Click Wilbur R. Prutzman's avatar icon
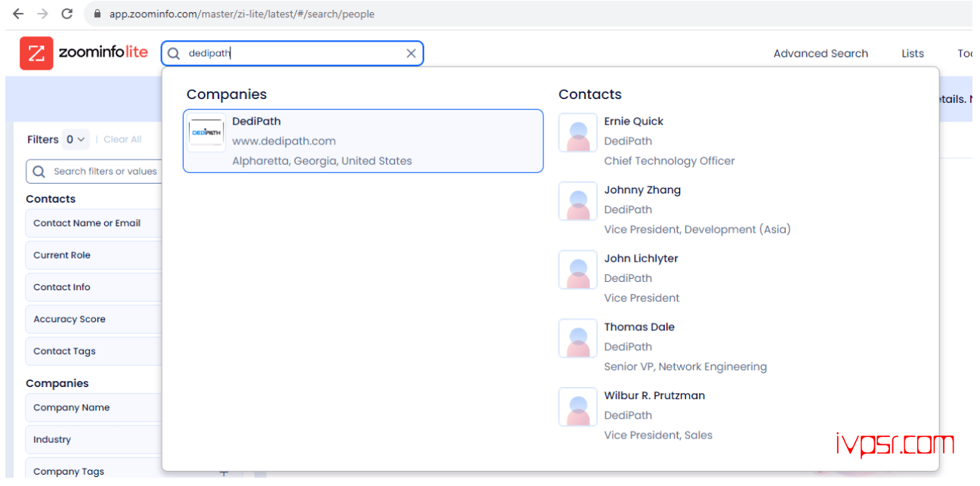Screen dimensions: 980x486 coord(578,407)
